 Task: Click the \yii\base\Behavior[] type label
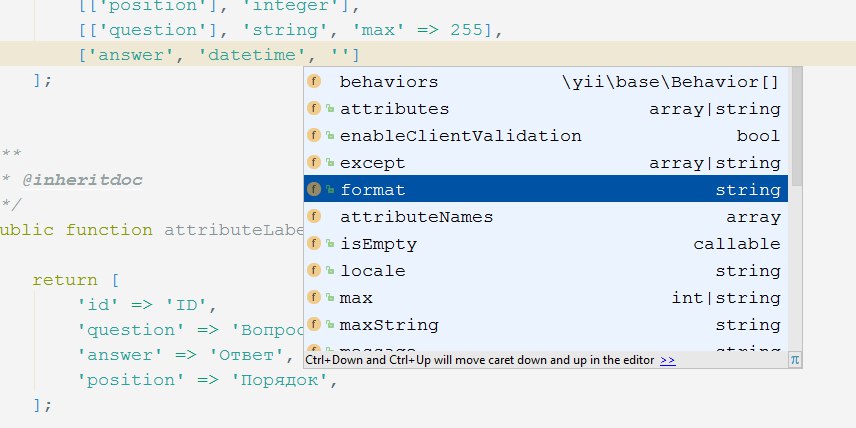[671, 82]
